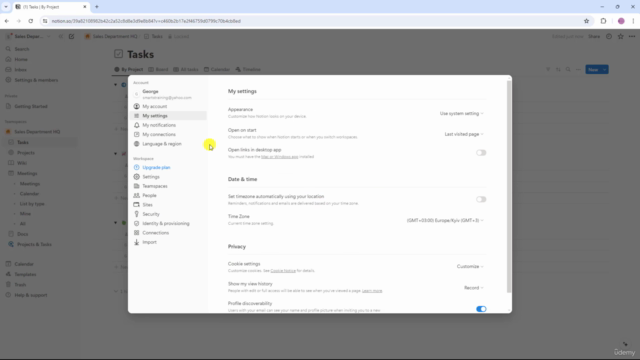Click the Identity & provisioning icon
Image resolution: width=640 pixels, height=360 pixels.
click(x=137, y=224)
